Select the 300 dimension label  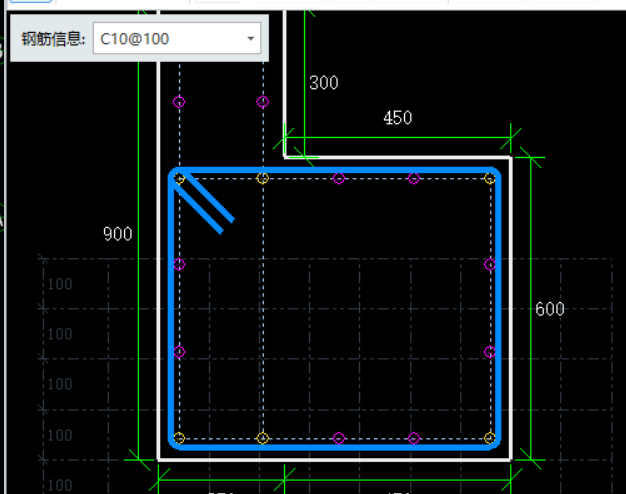(323, 83)
